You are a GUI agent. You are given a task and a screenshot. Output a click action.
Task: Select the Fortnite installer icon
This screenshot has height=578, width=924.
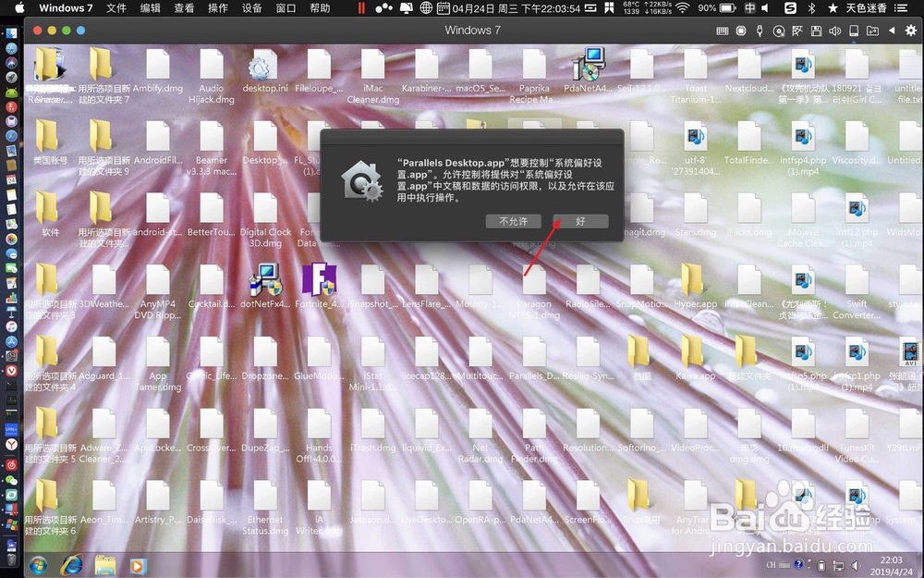click(x=319, y=286)
